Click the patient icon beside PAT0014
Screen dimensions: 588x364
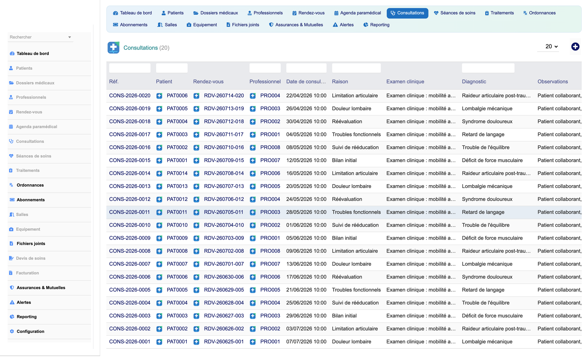tap(159, 174)
